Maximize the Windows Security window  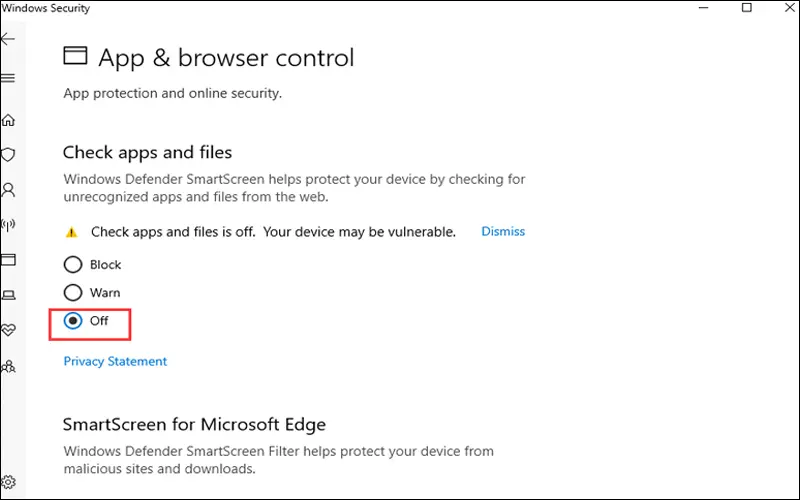click(746, 7)
